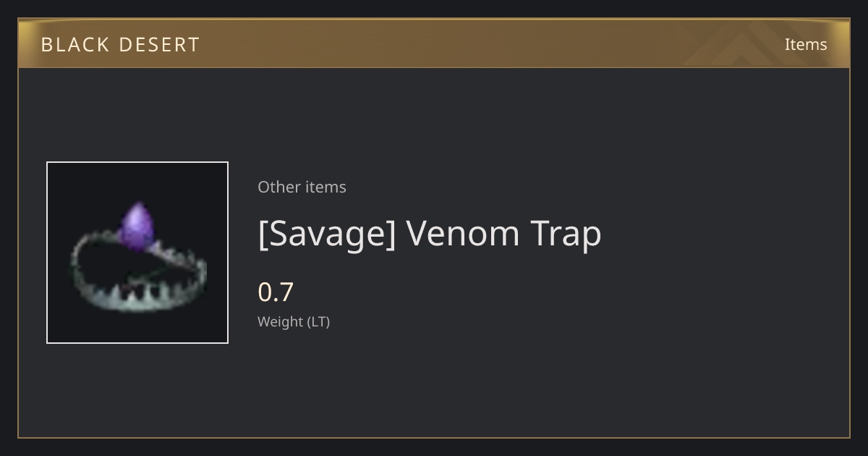Click the word Trap in the item name

(x=566, y=234)
